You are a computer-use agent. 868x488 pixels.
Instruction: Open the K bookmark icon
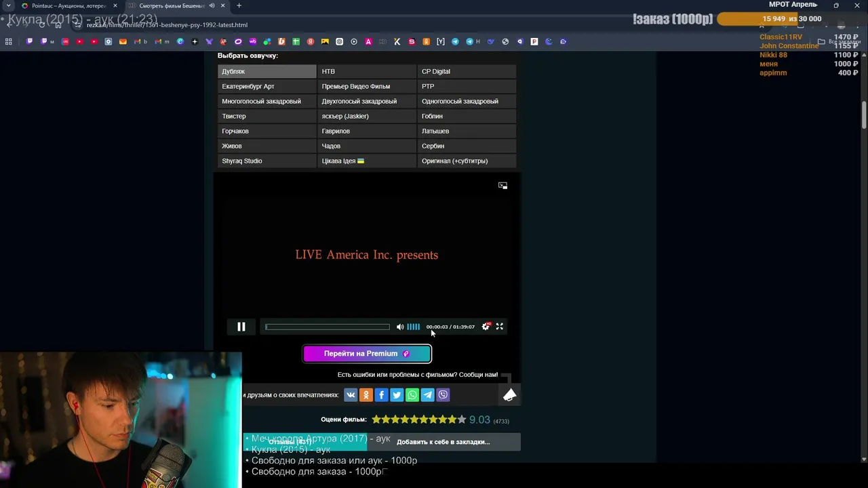[x=397, y=41]
